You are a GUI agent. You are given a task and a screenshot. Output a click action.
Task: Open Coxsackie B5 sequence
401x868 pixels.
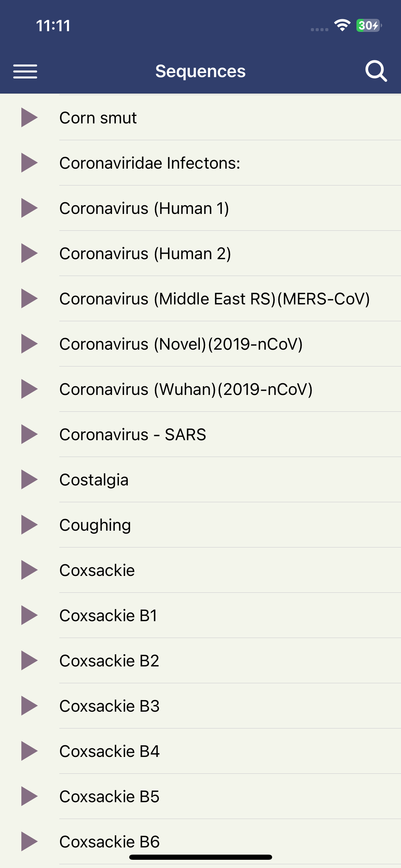click(x=200, y=796)
